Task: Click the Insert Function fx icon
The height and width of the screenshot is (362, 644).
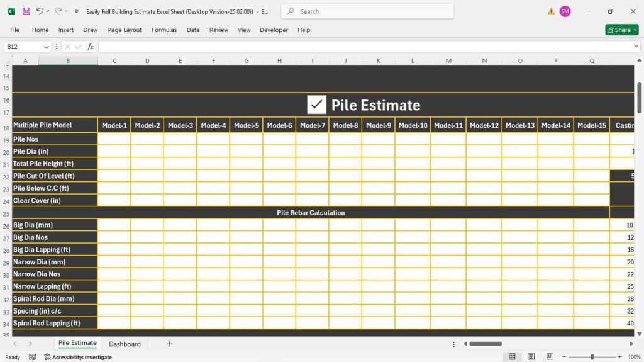Action: (91, 47)
